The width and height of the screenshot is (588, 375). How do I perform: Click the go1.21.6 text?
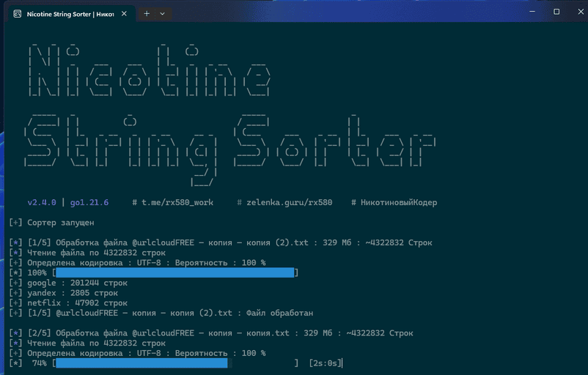tap(89, 203)
